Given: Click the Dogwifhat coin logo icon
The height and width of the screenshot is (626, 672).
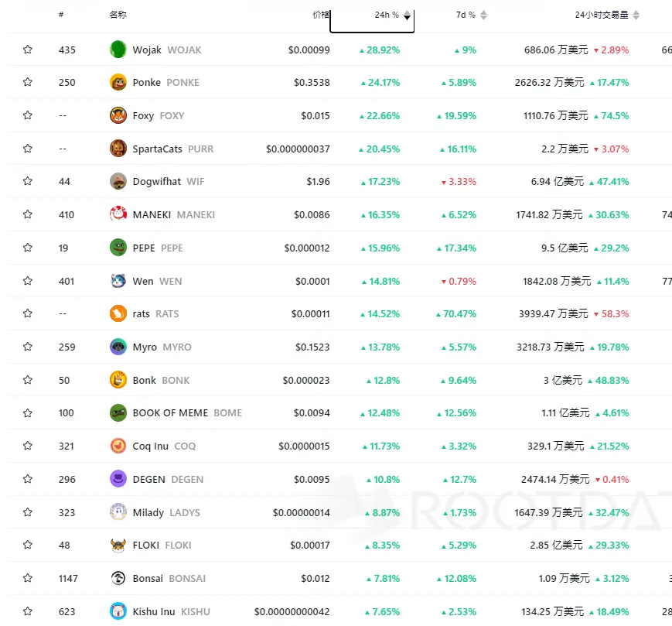Looking at the screenshot, I should tap(118, 181).
